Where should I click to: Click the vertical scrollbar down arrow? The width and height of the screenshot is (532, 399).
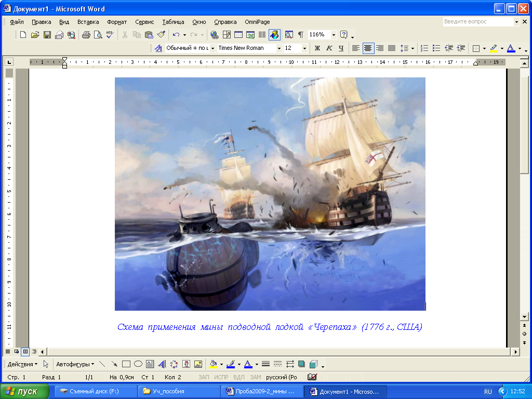[x=524, y=316]
